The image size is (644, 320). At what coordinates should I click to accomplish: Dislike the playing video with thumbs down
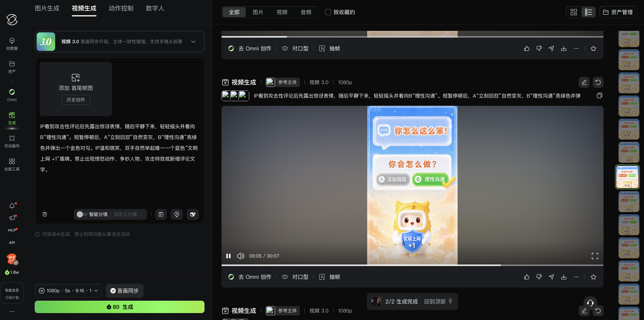(539, 277)
